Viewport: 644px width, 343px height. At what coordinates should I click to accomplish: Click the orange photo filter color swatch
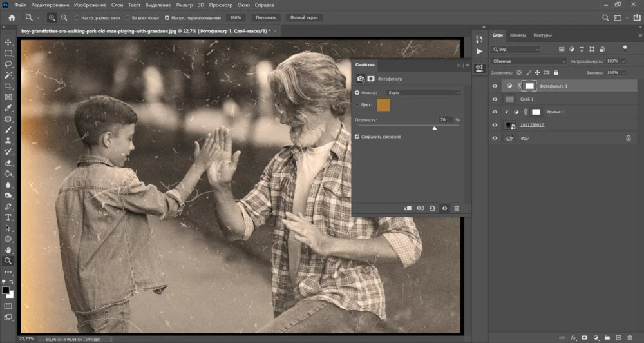pos(384,105)
